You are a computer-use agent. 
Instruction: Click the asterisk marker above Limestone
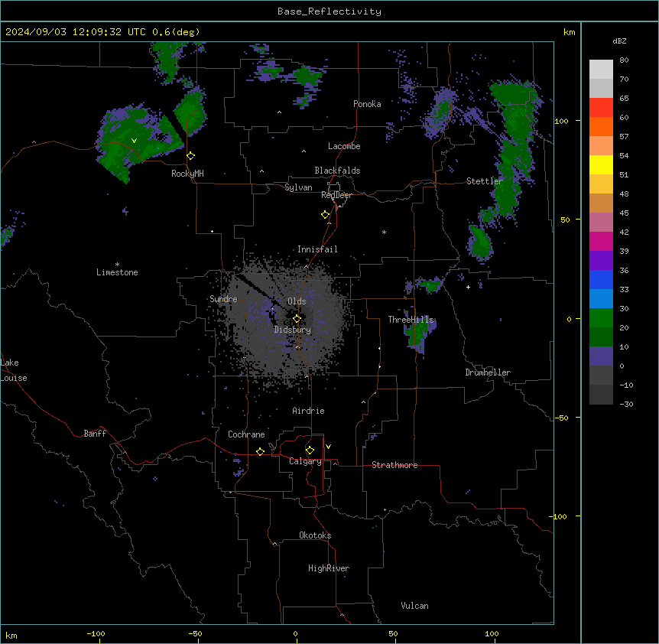tap(117, 265)
